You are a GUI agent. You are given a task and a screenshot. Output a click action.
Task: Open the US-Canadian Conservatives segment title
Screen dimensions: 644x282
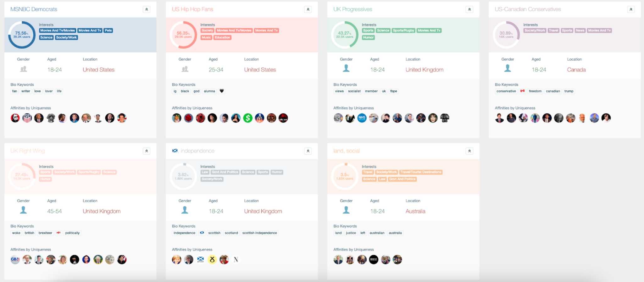[x=528, y=9]
